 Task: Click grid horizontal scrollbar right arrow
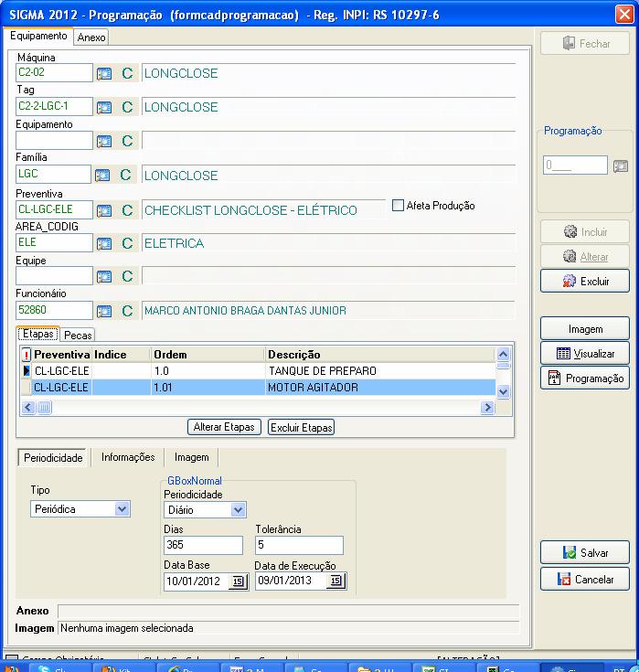pos(487,407)
